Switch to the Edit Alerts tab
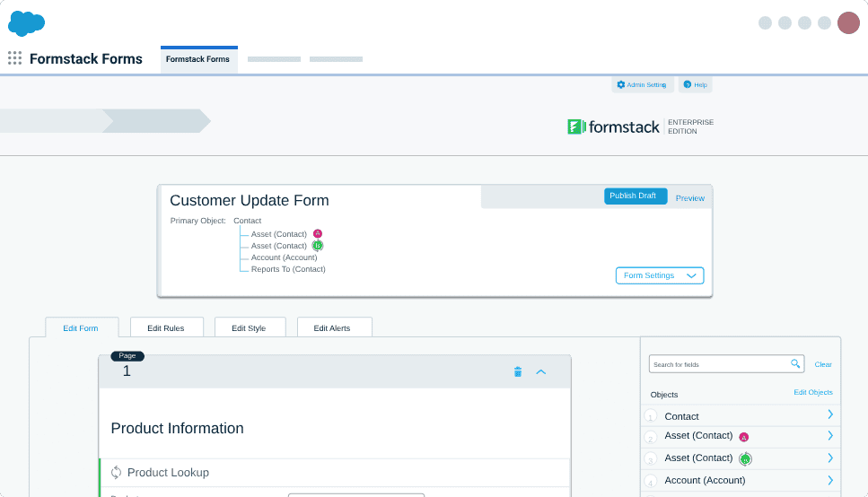868x497 pixels. [x=333, y=328]
